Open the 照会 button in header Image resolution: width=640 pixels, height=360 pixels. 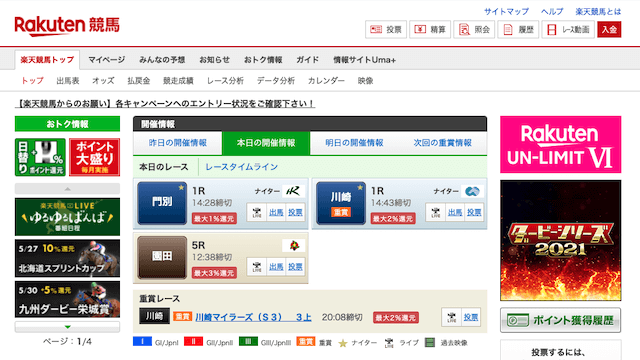point(474,29)
